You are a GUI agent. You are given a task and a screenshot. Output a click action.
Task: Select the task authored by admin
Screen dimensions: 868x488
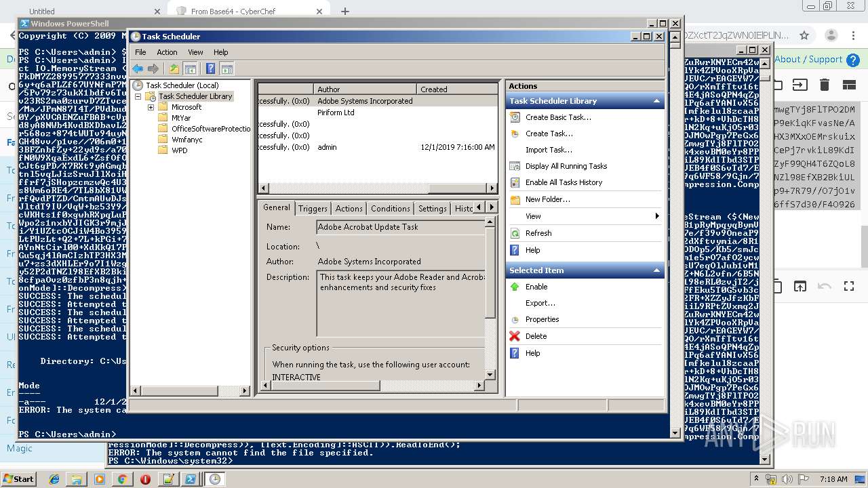coord(378,147)
